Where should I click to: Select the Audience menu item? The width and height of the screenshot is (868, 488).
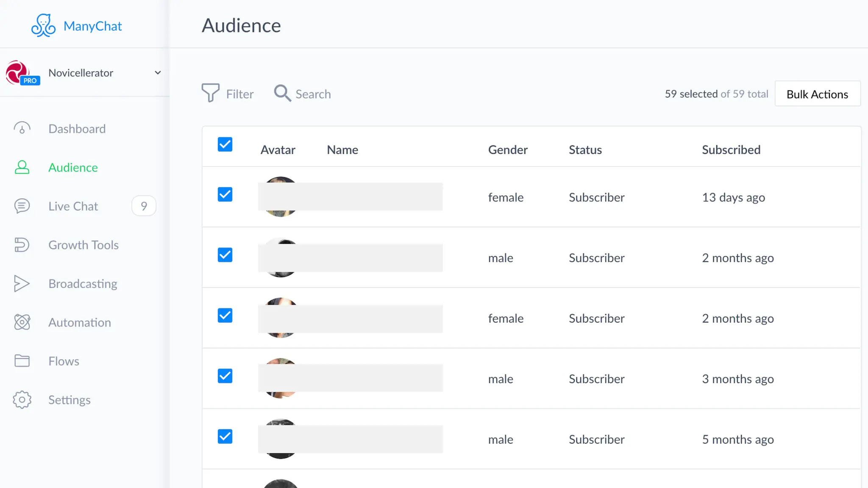click(73, 167)
